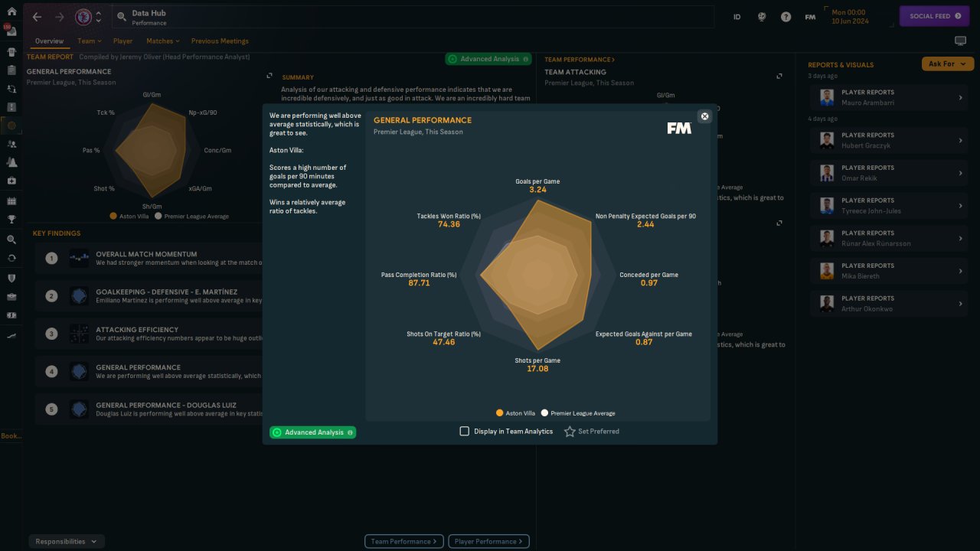Image resolution: width=980 pixels, height=551 pixels.
Task: Expand the Tyreece John-Jules player report
Action: point(960,206)
